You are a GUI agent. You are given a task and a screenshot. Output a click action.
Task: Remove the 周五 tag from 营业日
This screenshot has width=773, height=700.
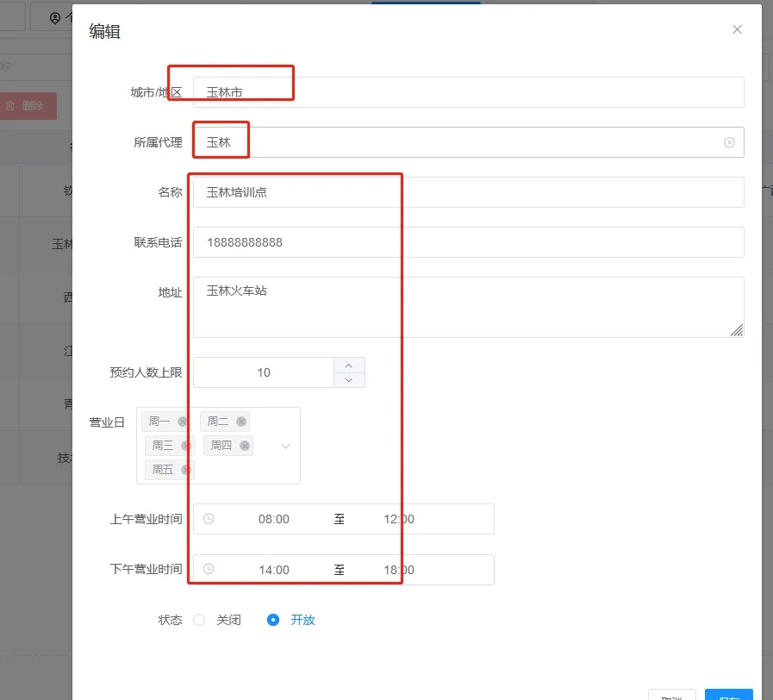pyautogui.click(x=185, y=470)
